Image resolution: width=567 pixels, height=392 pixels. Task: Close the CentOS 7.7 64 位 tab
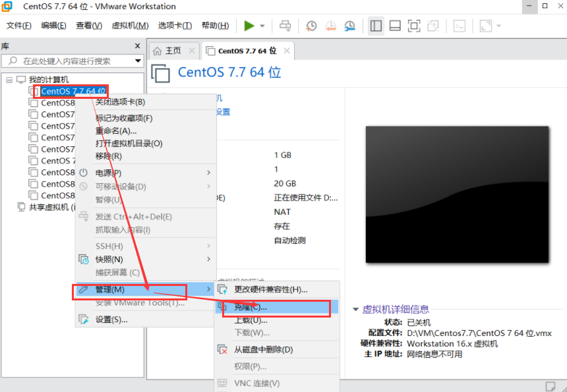[x=287, y=51]
